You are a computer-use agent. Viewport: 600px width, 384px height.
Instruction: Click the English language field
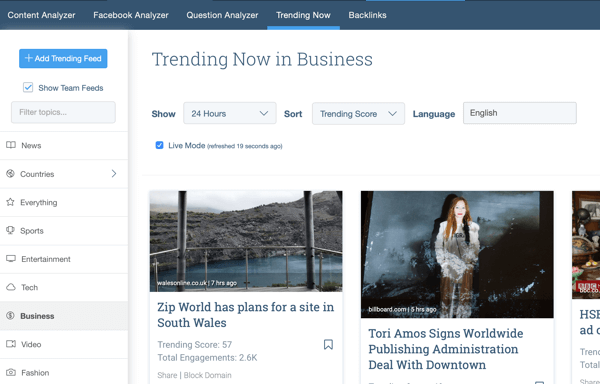point(520,113)
